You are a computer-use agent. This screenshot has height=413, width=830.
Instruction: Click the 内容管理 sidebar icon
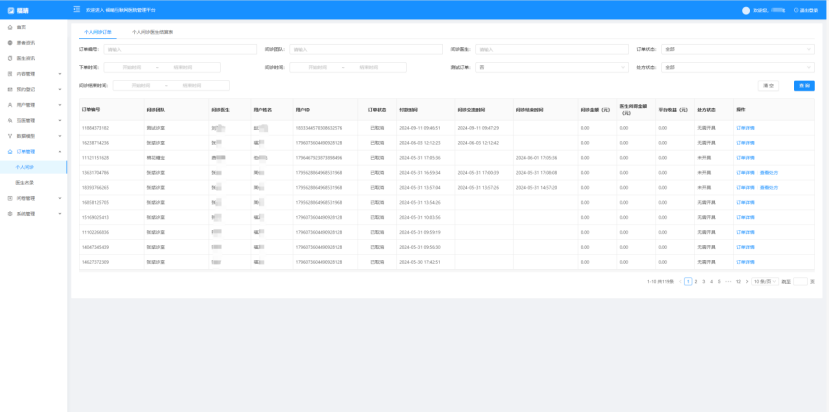pos(9,74)
